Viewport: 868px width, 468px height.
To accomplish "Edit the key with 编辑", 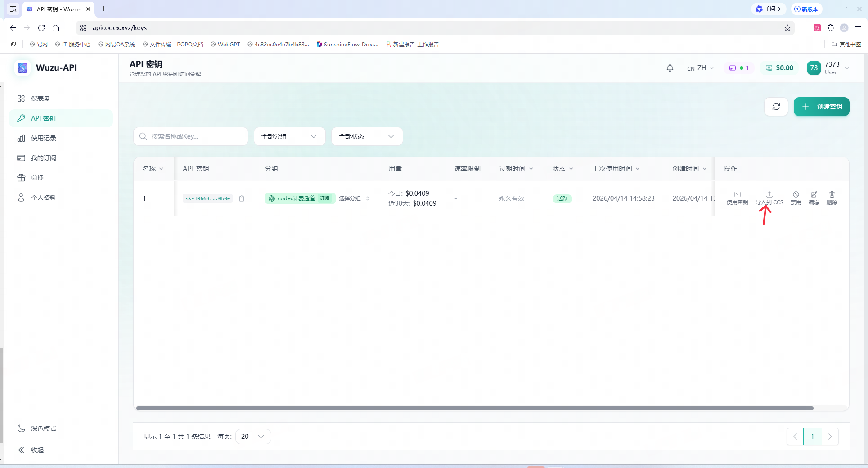I will point(814,198).
